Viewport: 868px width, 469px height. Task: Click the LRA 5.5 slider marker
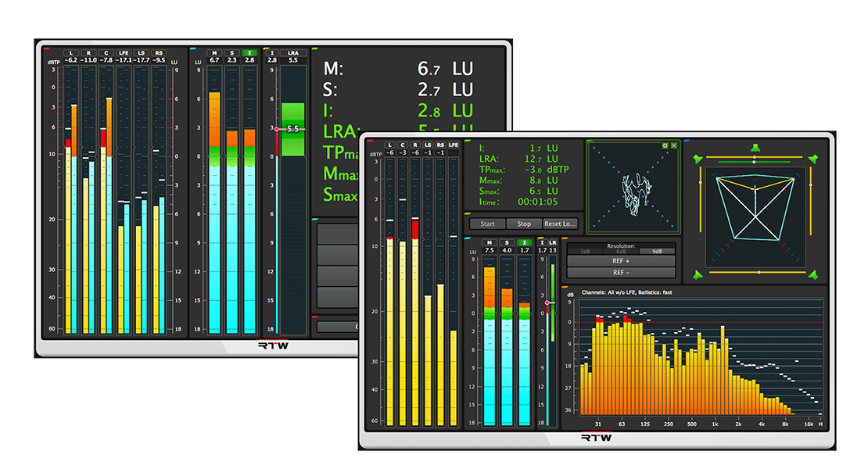[293, 128]
